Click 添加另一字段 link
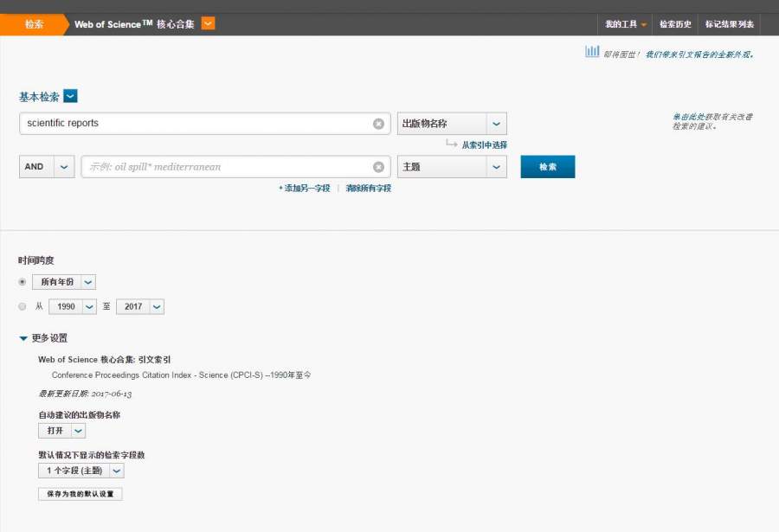 (304, 189)
